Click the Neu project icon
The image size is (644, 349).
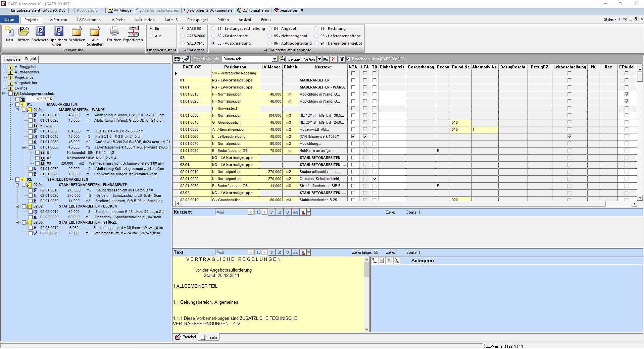click(x=9, y=32)
